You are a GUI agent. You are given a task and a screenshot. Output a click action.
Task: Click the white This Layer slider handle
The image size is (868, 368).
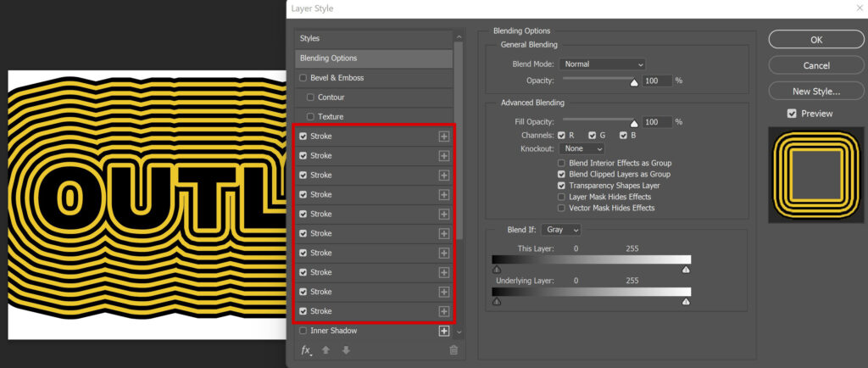tap(686, 270)
